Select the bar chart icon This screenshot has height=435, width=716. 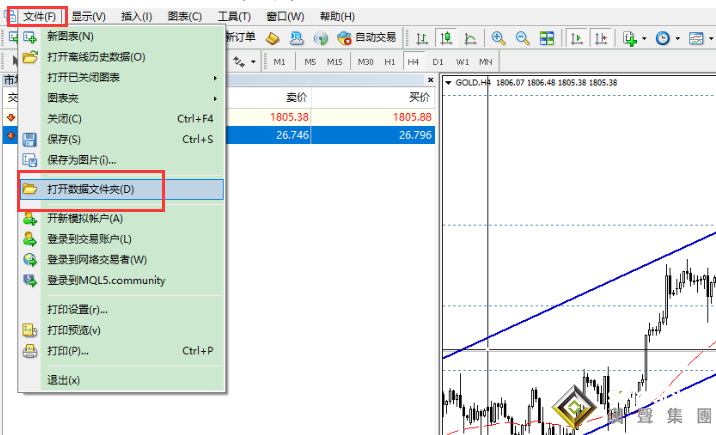(422, 38)
